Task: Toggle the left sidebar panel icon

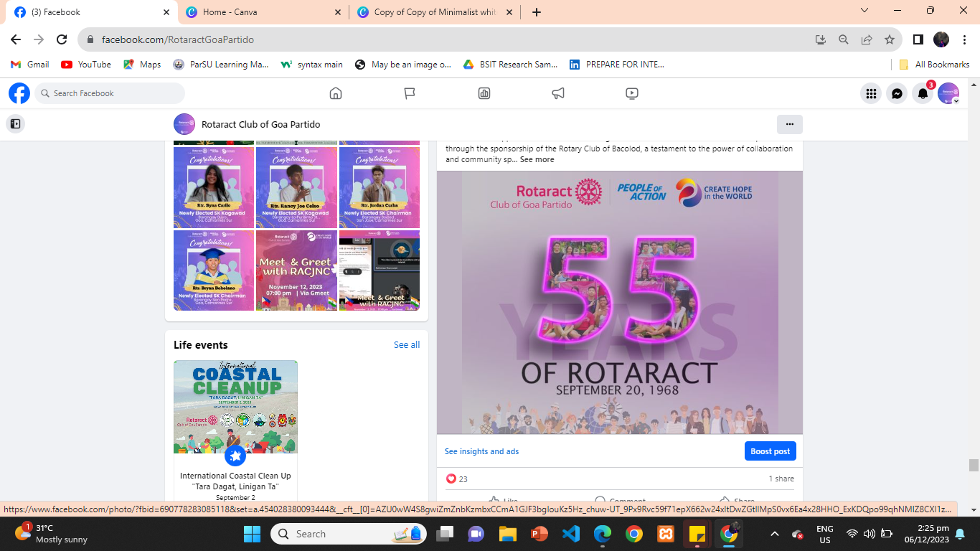Action: click(15, 124)
